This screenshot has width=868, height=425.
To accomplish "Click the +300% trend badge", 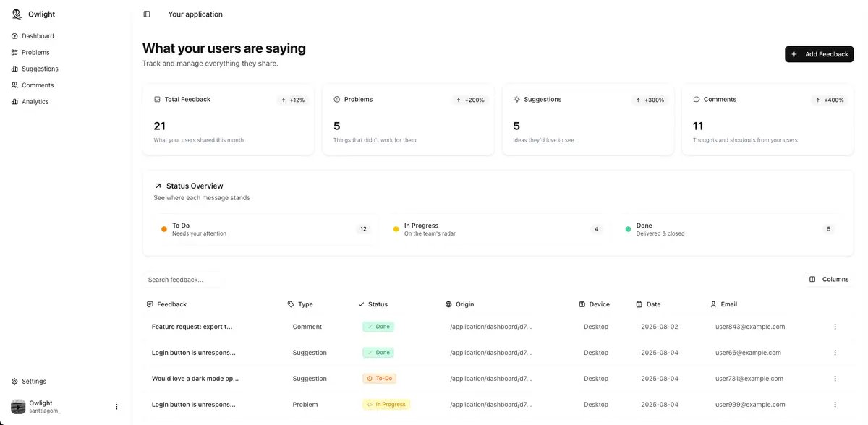I will [650, 100].
